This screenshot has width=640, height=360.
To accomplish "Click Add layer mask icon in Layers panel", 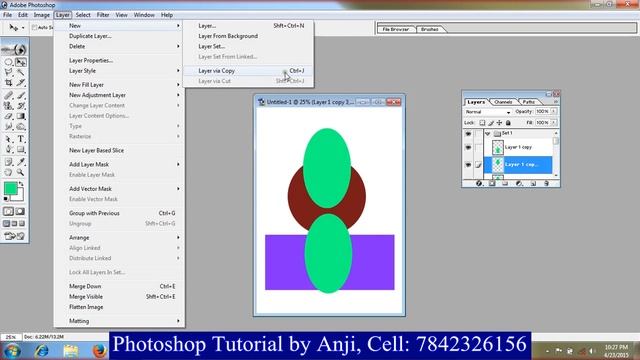I will (492, 184).
